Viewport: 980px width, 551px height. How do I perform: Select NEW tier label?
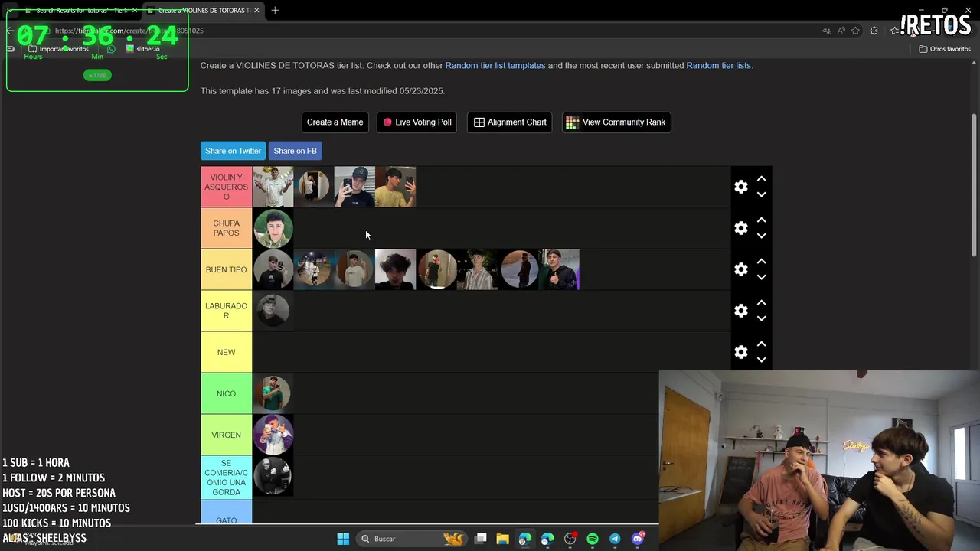(x=227, y=352)
